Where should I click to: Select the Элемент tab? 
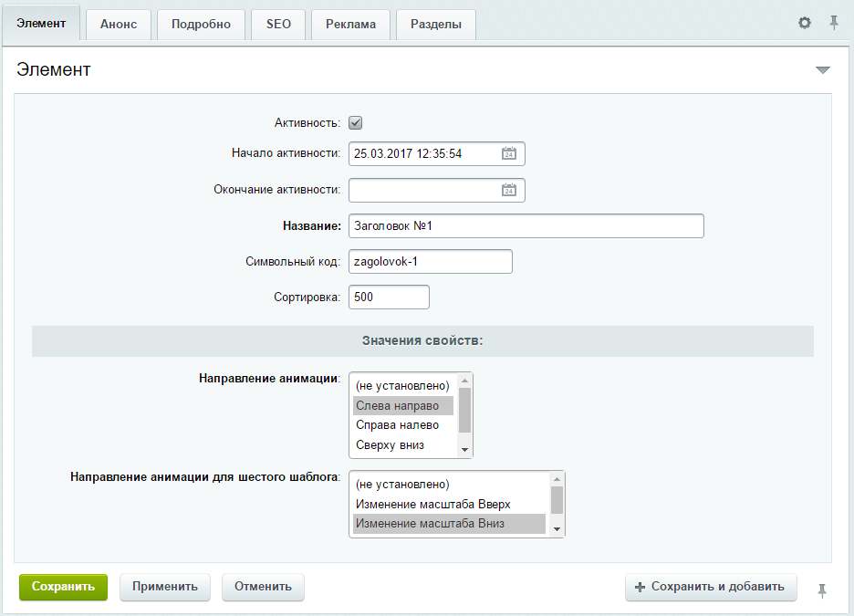41,24
